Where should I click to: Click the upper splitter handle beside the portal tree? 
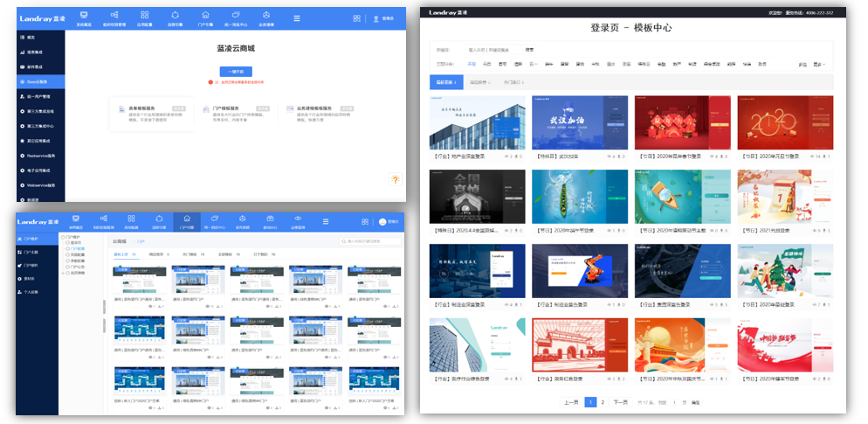pos(104,307)
